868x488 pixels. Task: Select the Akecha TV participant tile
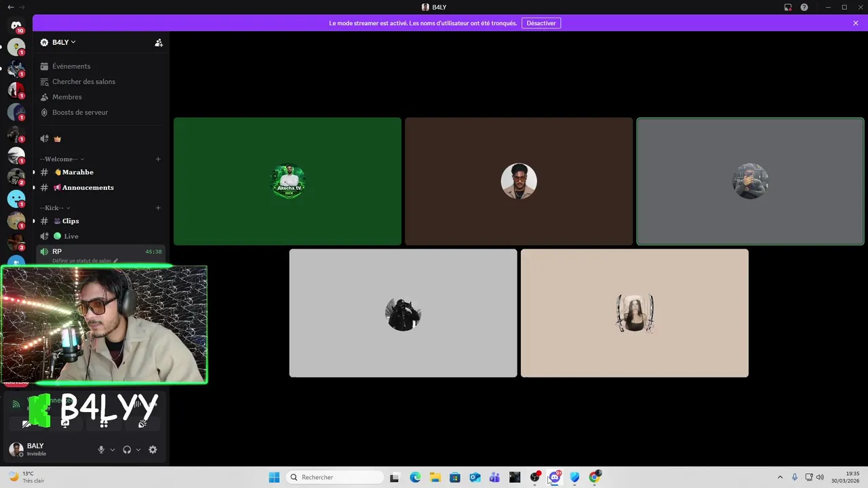pos(288,182)
